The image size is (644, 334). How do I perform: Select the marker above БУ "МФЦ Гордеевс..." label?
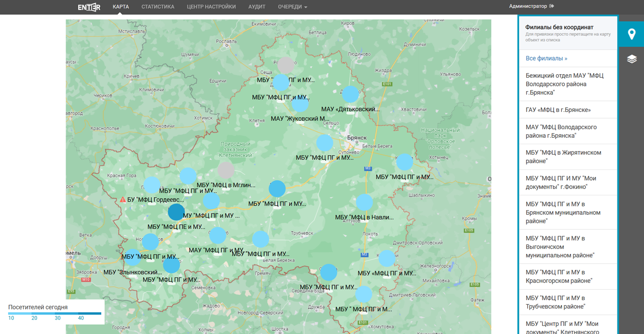[152, 185]
